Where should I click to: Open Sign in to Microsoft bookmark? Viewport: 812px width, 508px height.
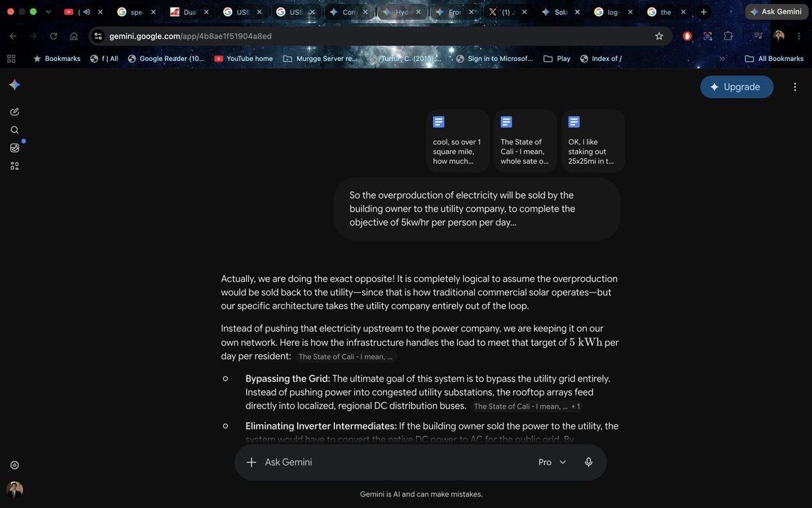tap(494, 59)
